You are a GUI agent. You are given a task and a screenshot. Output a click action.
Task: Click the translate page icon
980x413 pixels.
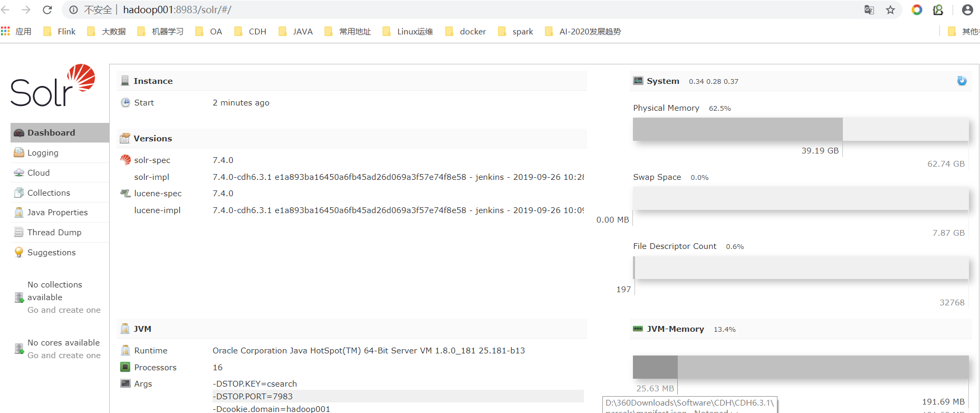(869, 10)
